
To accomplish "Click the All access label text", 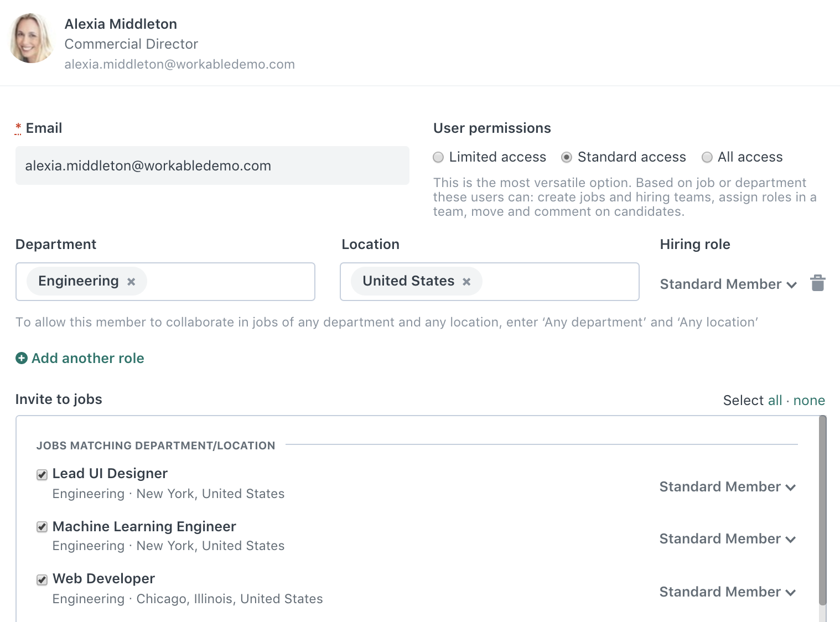I will pyautogui.click(x=750, y=157).
